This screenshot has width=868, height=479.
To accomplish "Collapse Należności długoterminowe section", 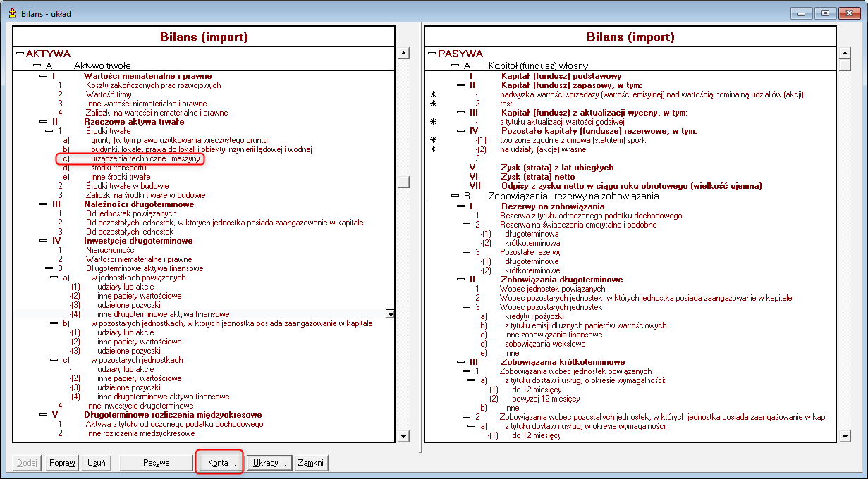I will point(43,204).
